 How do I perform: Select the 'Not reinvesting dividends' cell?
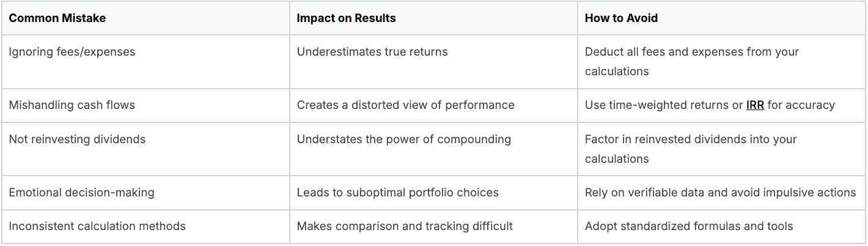tap(77, 139)
